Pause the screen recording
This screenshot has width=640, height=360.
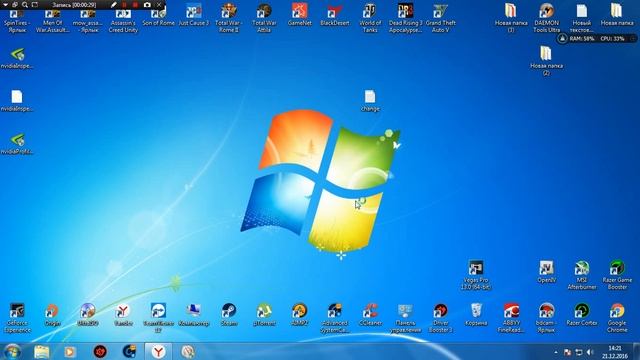(x=124, y=5)
